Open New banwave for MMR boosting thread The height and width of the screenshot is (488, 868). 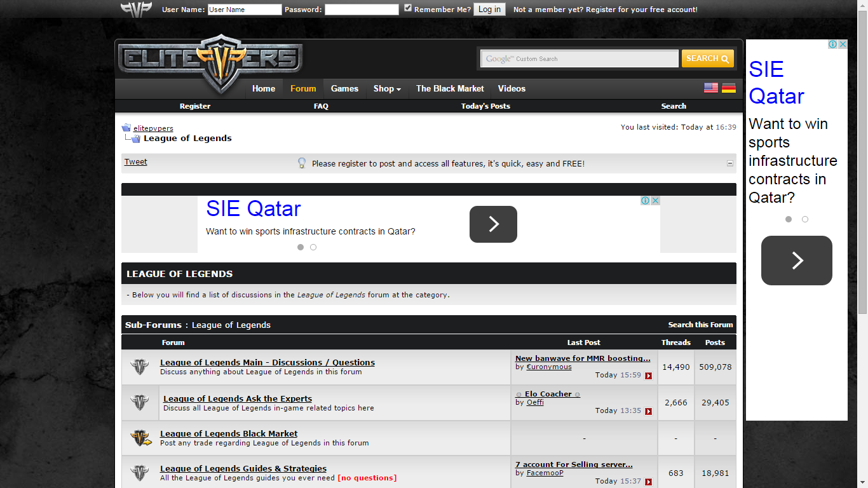583,358
